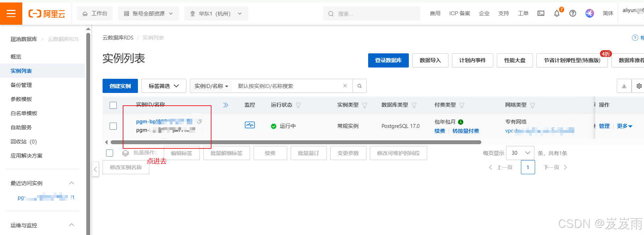Open the hamburger main menu
The height and width of the screenshot is (235, 644).
point(11,13)
